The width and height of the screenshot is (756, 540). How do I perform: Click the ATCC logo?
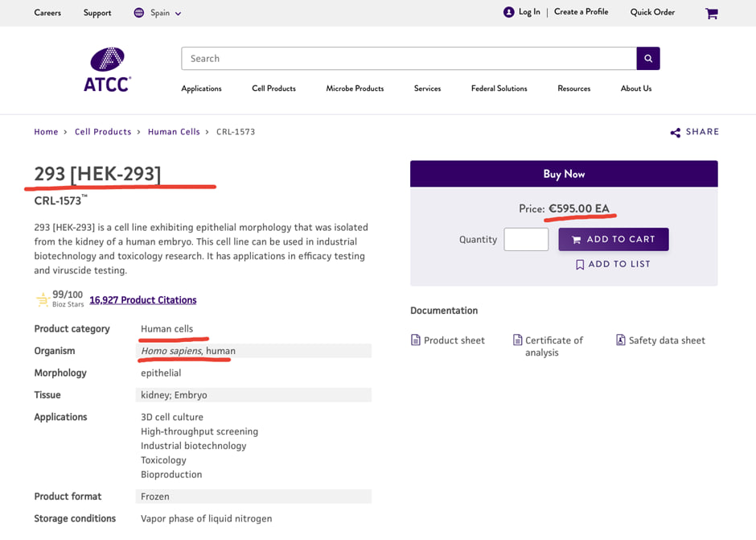[x=107, y=69]
